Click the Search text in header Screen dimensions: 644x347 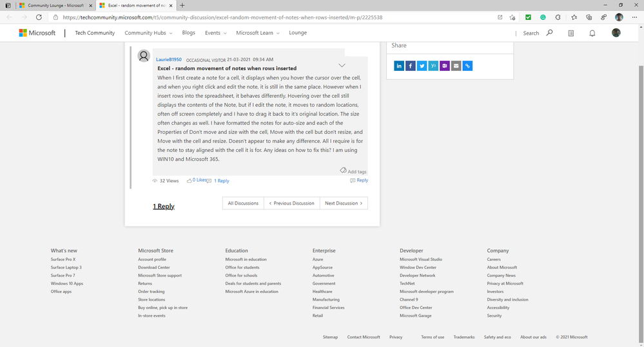[x=531, y=33]
